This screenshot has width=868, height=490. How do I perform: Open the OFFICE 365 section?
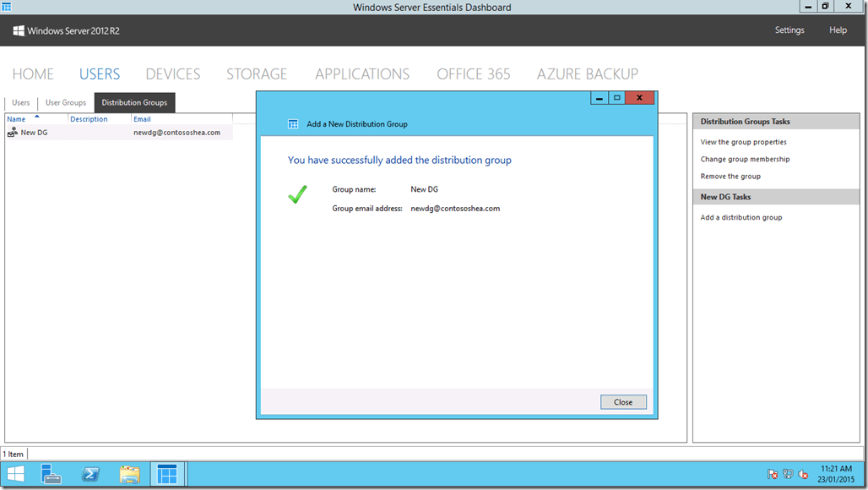click(473, 73)
